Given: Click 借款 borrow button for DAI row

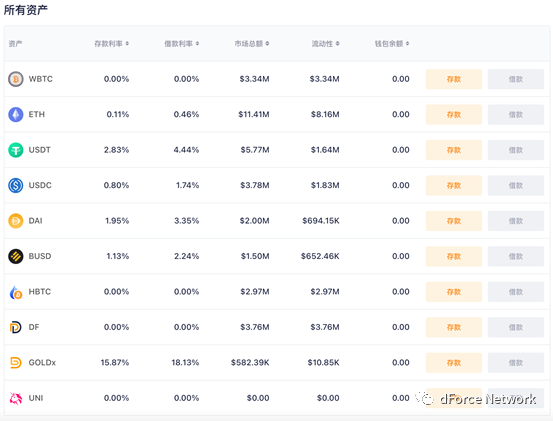Looking at the screenshot, I should coord(516,221).
